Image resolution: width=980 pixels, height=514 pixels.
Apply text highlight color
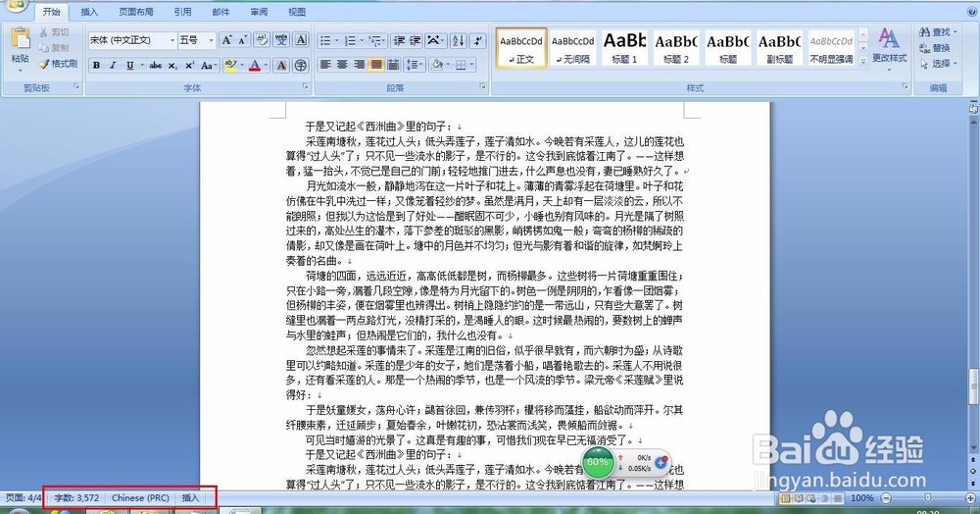[229, 65]
